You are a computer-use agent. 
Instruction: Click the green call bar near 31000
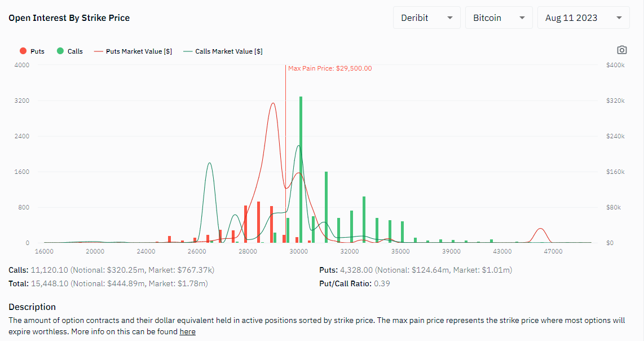tap(327, 207)
